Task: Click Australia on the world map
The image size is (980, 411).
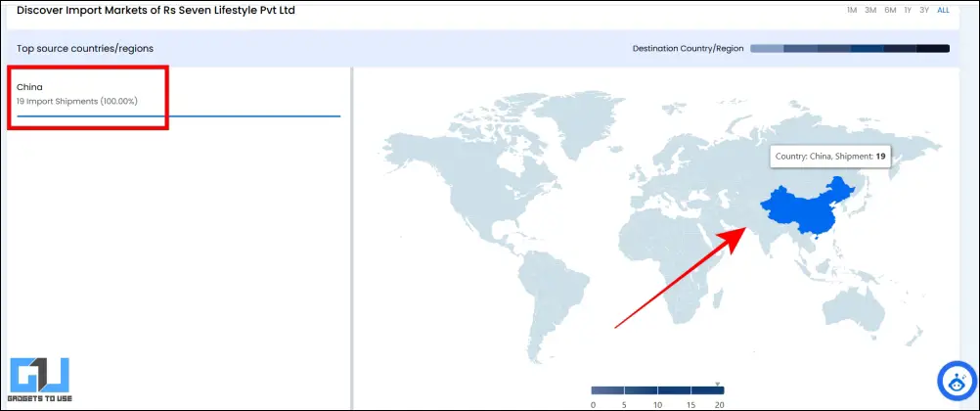Action: tap(855, 309)
